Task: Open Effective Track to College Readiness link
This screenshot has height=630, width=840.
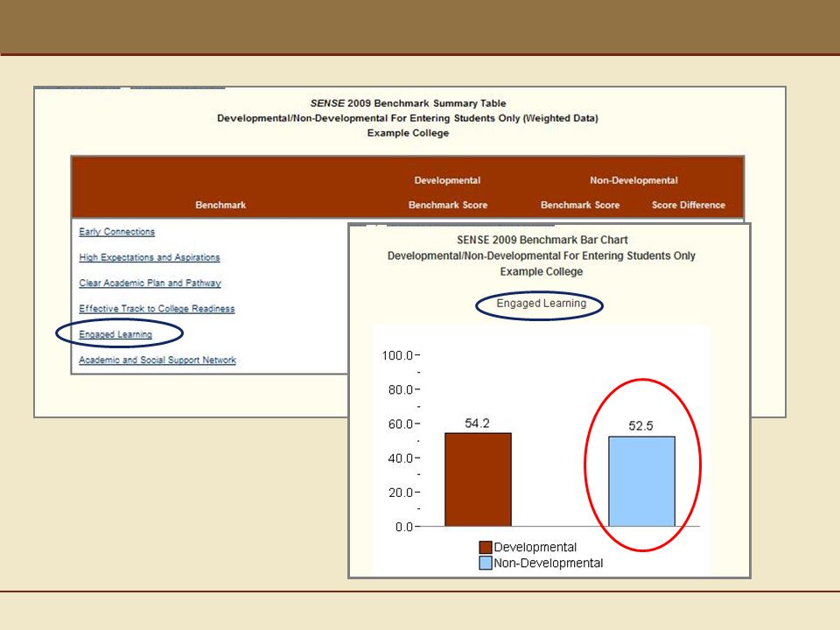Action: point(157,309)
